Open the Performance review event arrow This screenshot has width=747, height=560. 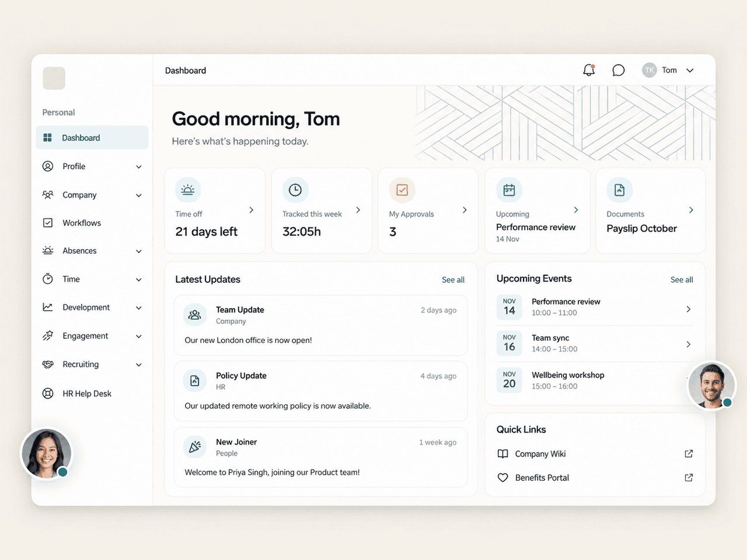click(x=689, y=309)
